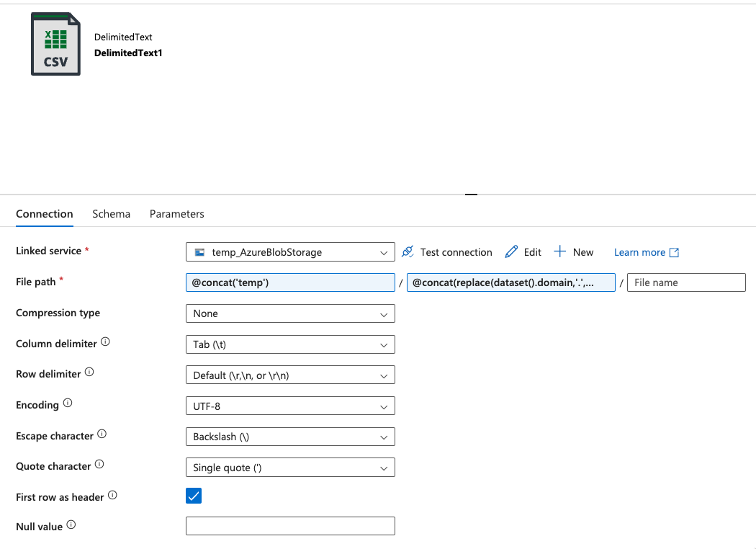This screenshot has height=549, width=756.
Task: Switch to the Schema tab
Action: coord(111,214)
